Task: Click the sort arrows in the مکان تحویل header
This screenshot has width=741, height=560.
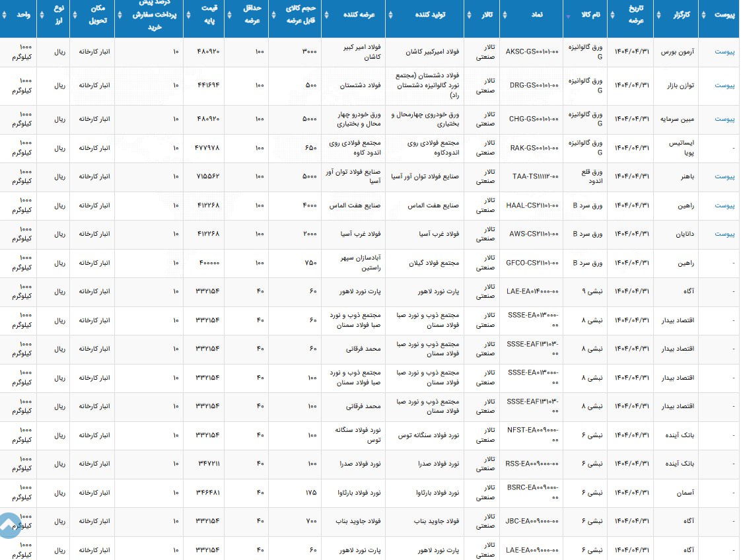Action: (74, 15)
